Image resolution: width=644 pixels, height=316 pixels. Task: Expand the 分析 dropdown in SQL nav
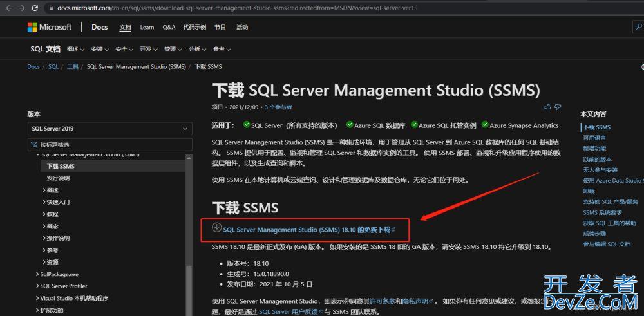(x=197, y=50)
